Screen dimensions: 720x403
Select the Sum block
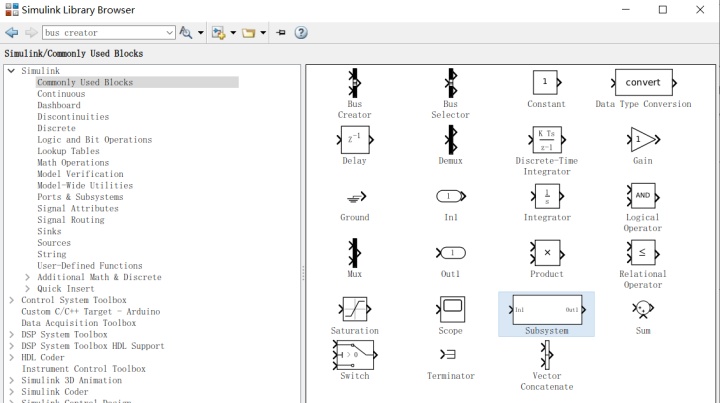[x=642, y=309]
